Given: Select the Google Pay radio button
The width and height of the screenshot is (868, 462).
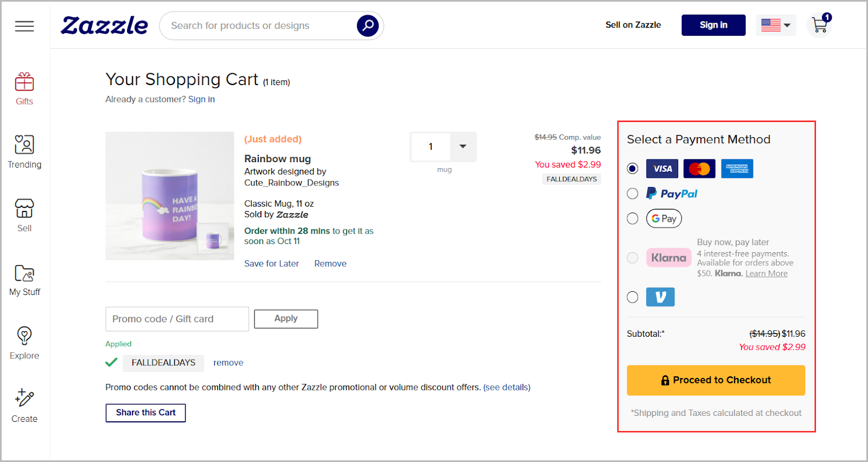Looking at the screenshot, I should (x=633, y=219).
